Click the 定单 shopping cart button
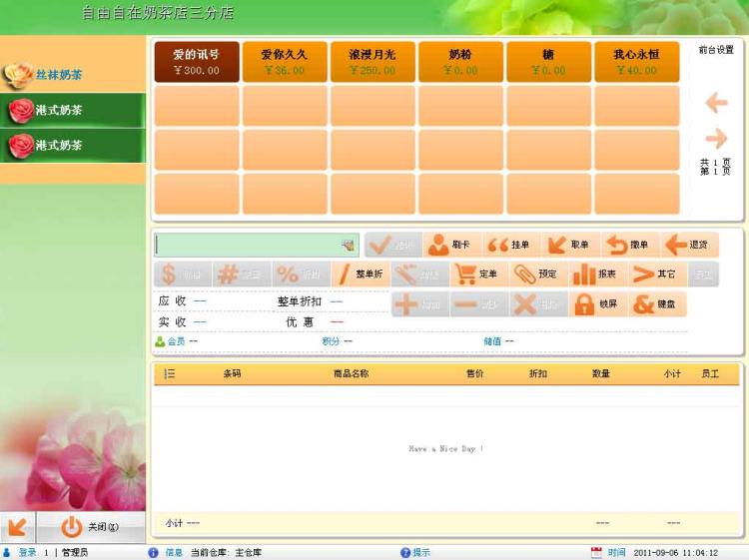The height and width of the screenshot is (560, 749). click(x=479, y=275)
